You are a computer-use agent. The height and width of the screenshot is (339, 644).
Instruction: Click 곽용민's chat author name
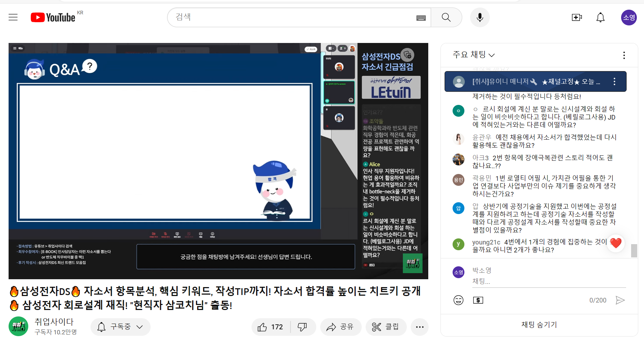coord(482,178)
